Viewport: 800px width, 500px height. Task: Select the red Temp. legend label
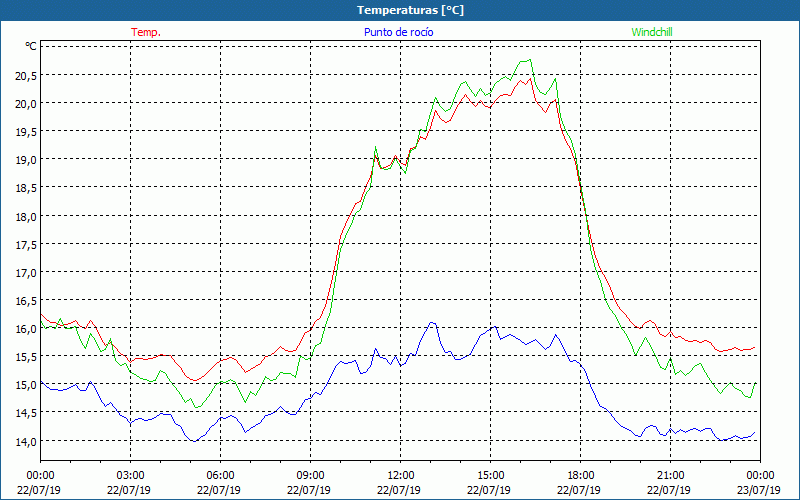[146, 32]
